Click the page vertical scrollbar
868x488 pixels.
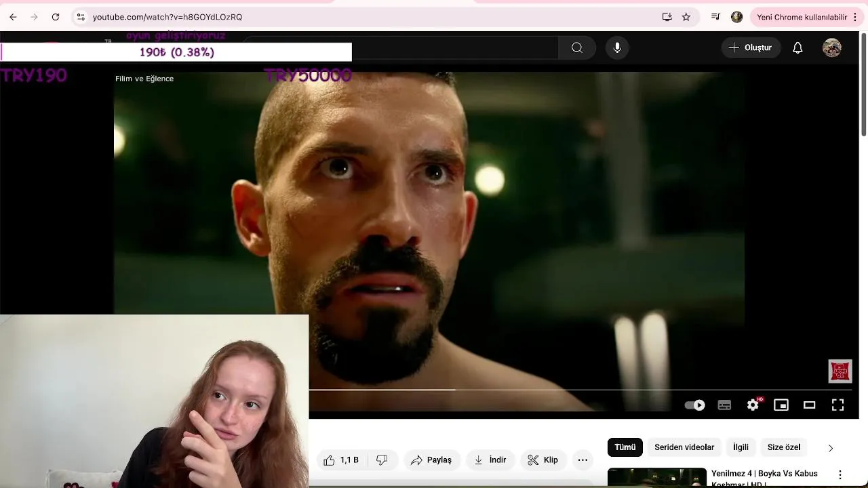tap(863, 85)
